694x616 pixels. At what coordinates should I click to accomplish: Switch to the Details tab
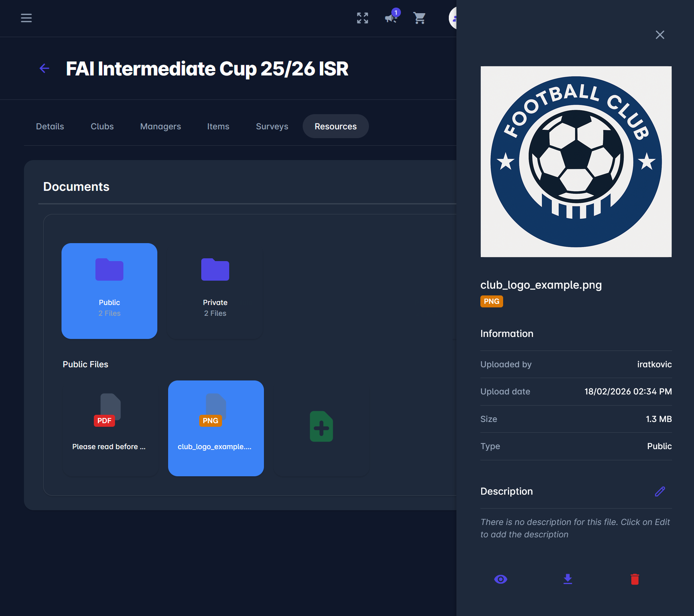click(x=50, y=127)
